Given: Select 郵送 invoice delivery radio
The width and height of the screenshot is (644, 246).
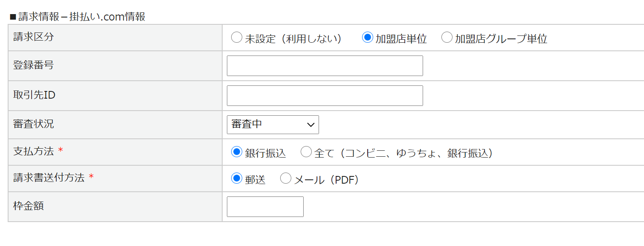Looking at the screenshot, I should (236, 179).
